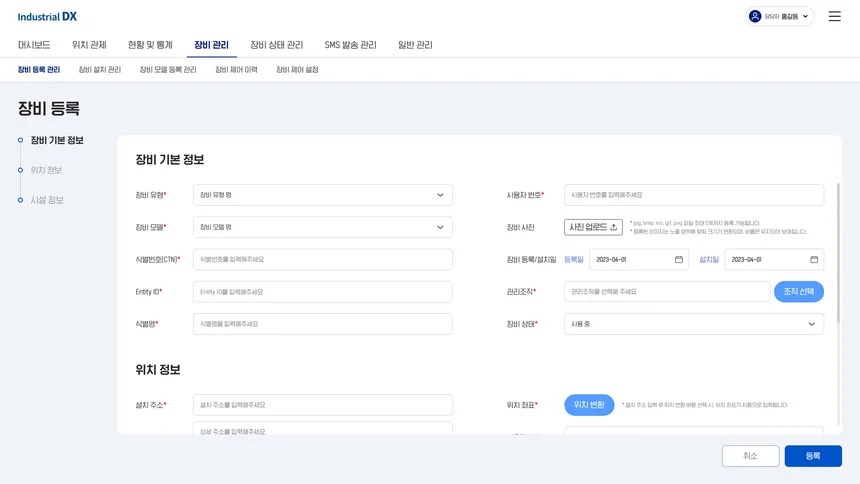Open the installation date calendar icon

[x=814, y=260]
